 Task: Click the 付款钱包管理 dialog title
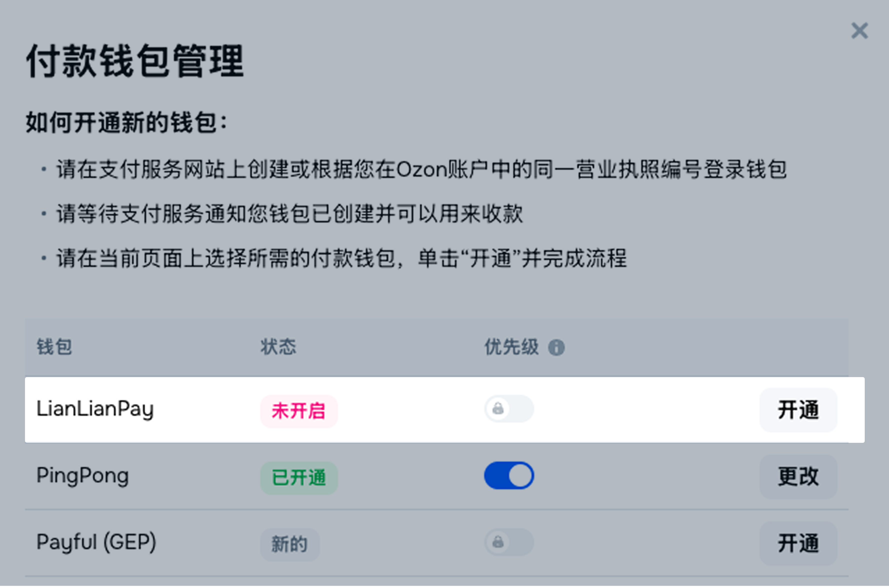click(x=135, y=61)
